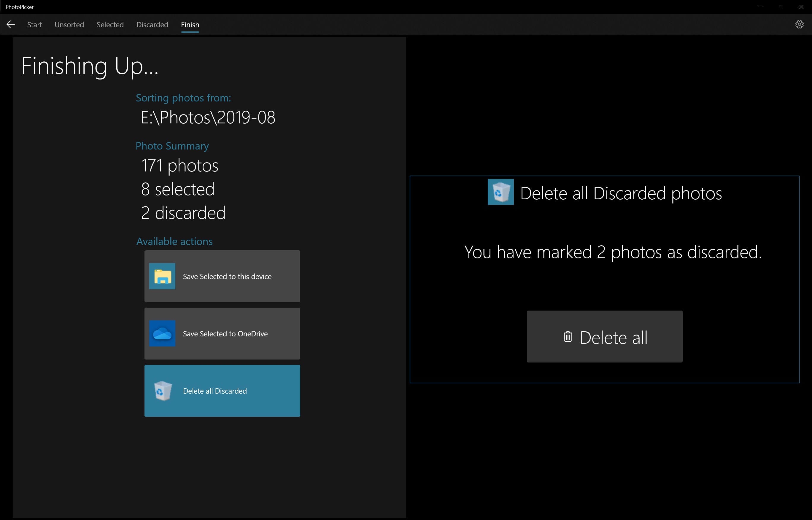Minimize the PhotoPicker window
The width and height of the screenshot is (812, 520).
(760, 7)
